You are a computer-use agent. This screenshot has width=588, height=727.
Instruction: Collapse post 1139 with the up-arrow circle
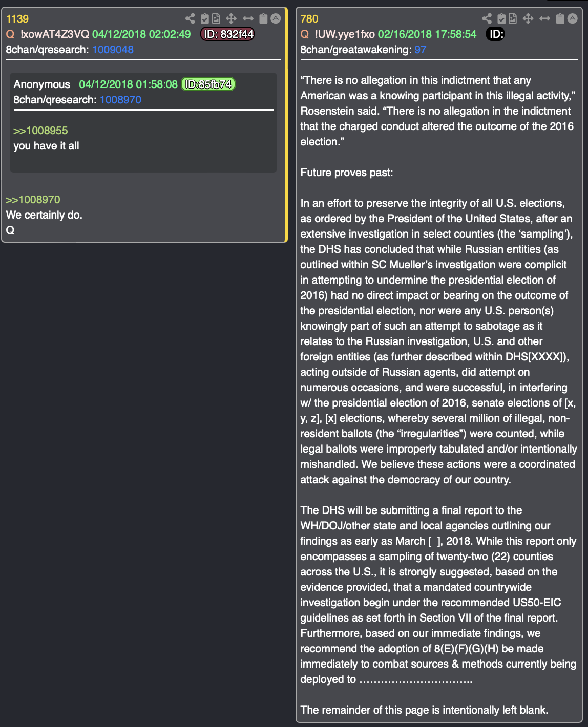click(276, 19)
